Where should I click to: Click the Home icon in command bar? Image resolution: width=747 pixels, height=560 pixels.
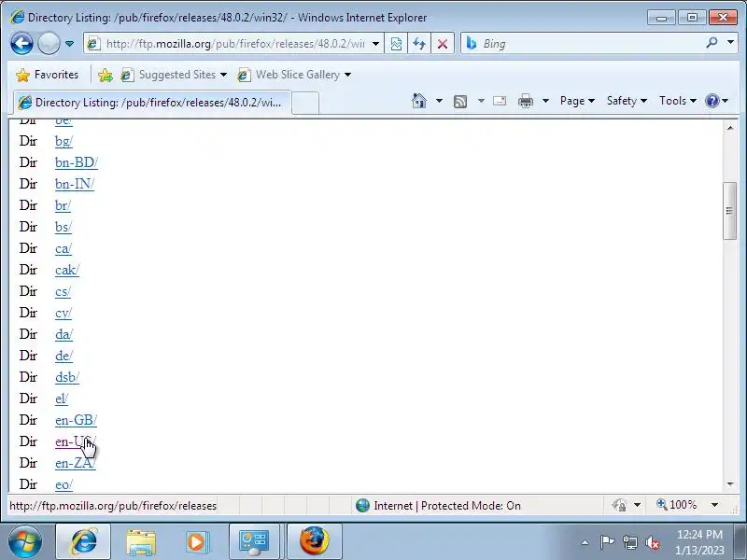pos(419,101)
